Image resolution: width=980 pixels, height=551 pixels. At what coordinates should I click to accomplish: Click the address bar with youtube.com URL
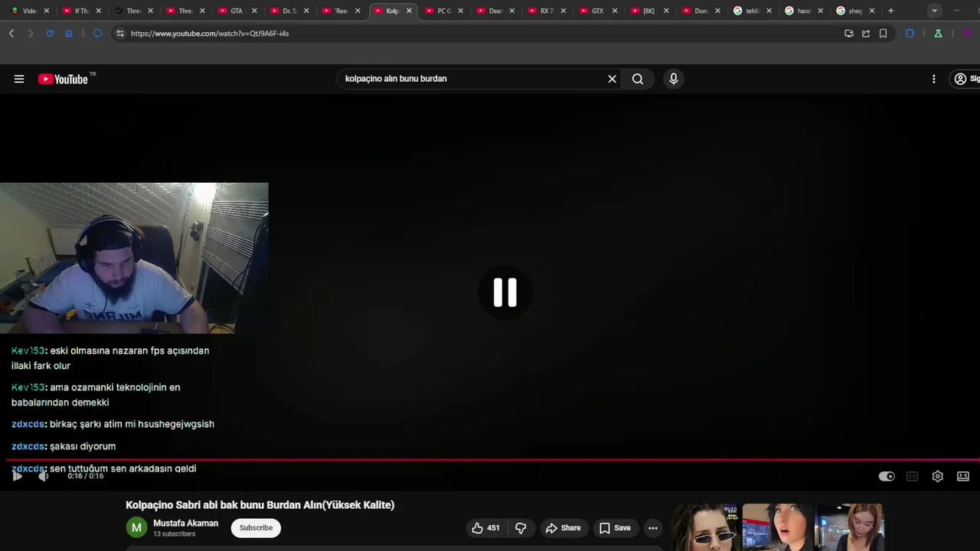482,34
